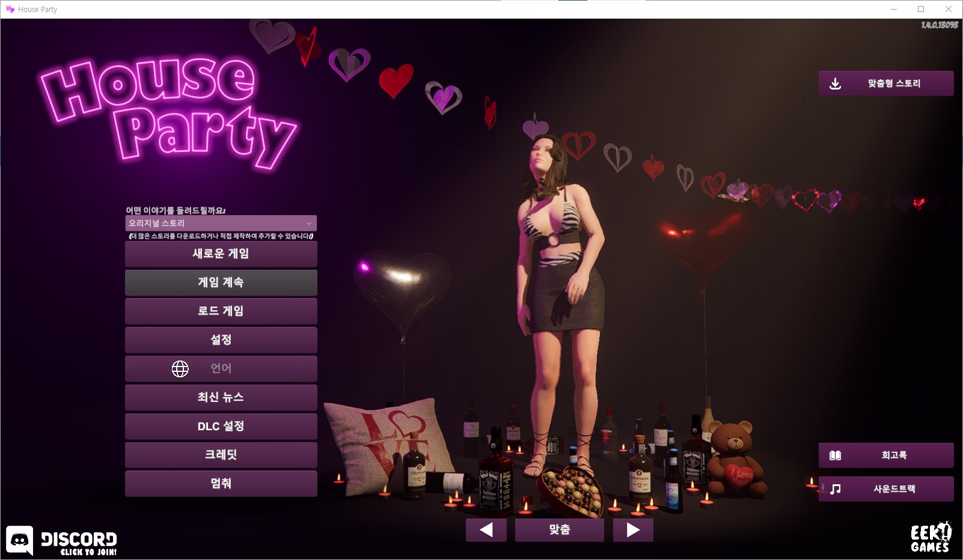Click the Discord logo icon

[20, 540]
